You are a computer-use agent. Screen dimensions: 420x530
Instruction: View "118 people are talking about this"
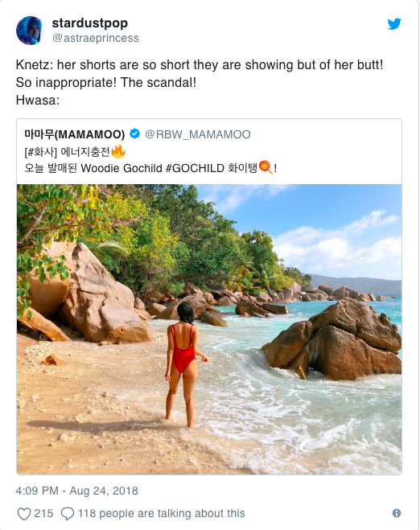(161, 513)
